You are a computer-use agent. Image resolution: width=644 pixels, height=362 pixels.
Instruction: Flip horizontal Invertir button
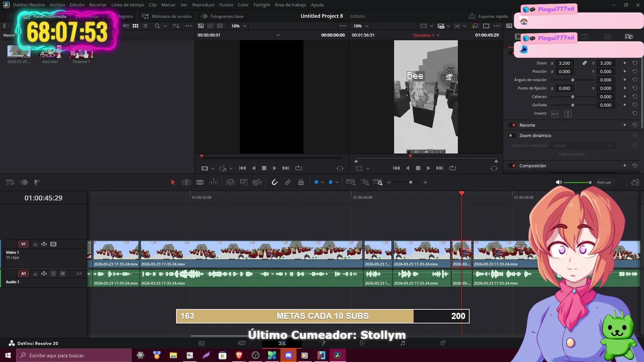[x=555, y=114]
